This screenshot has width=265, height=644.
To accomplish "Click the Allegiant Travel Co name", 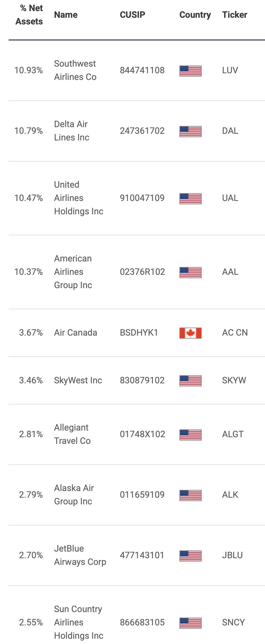I will tap(72, 434).
